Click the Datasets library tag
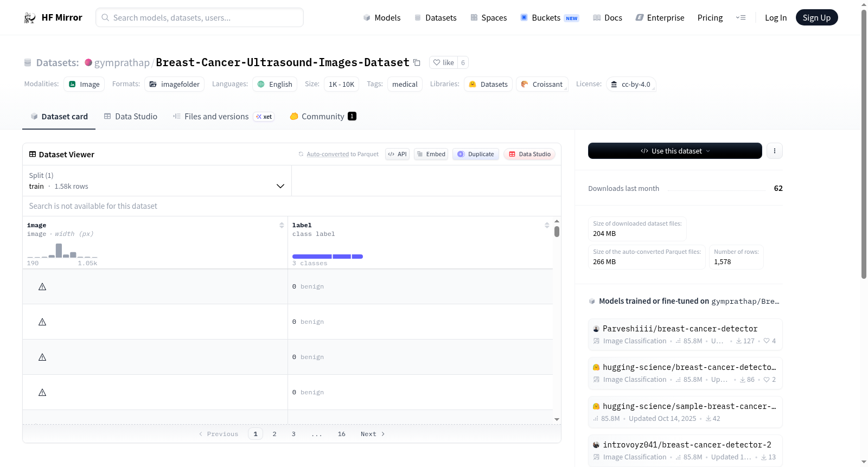Viewport: 868px width, 467px height. (x=488, y=84)
